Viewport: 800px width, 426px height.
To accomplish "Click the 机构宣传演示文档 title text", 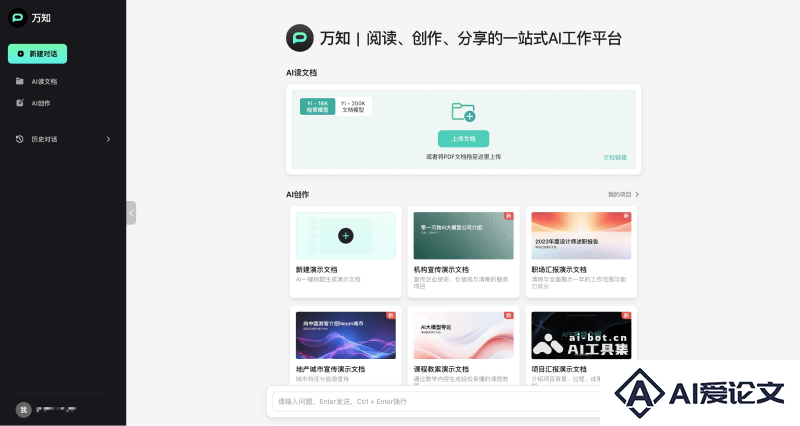I will pos(441,269).
